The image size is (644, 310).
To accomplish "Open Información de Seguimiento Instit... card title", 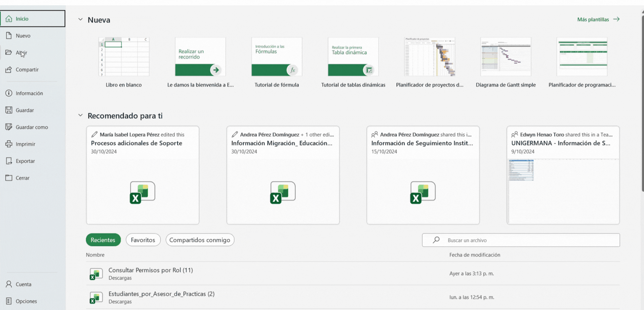I will coord(422,143).
